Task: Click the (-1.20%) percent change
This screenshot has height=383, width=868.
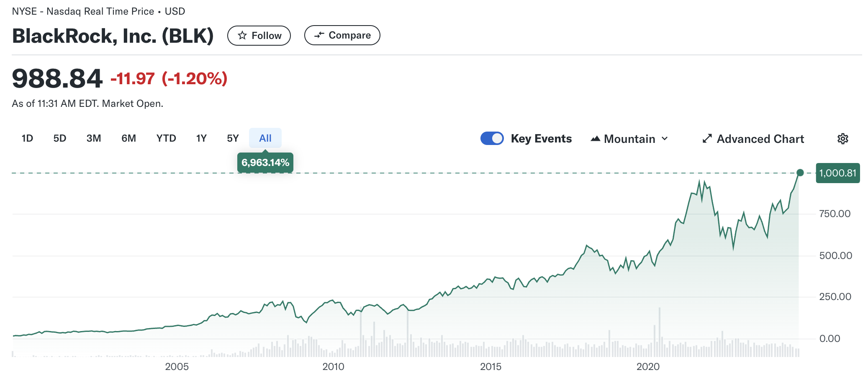Action: 195,78
